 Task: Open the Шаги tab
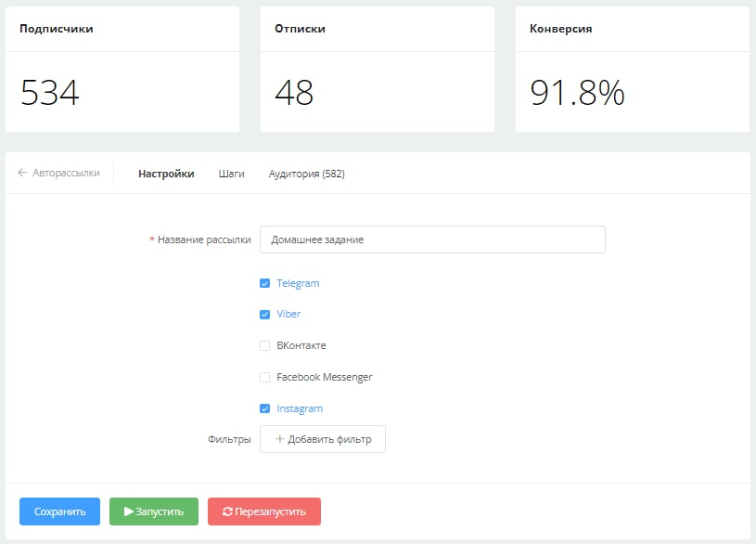[232, 174]
